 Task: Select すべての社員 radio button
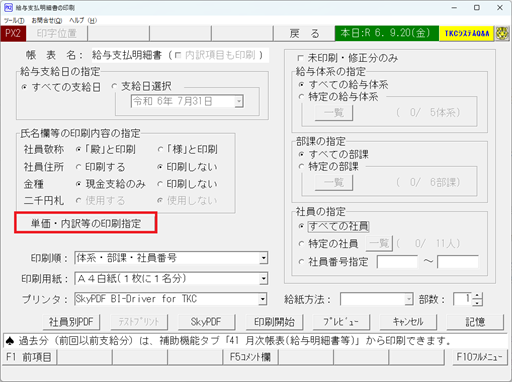pos(301,226)
